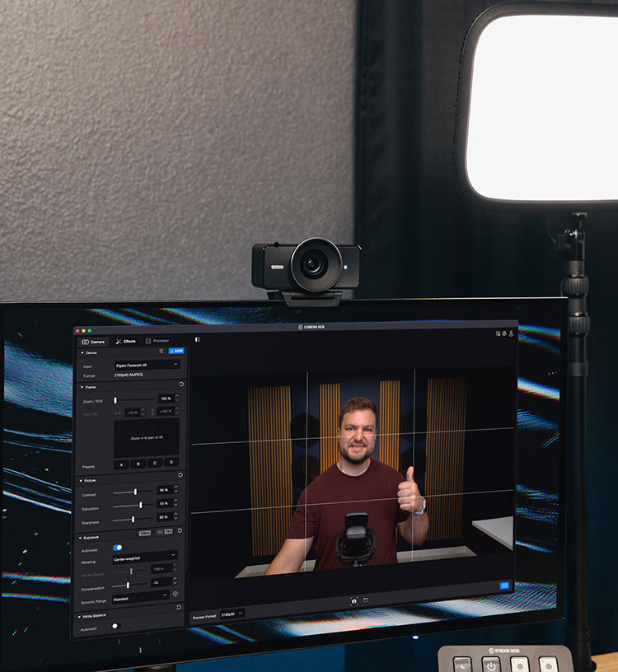
Task: Click the blue Save button
Action: point(176,351)
